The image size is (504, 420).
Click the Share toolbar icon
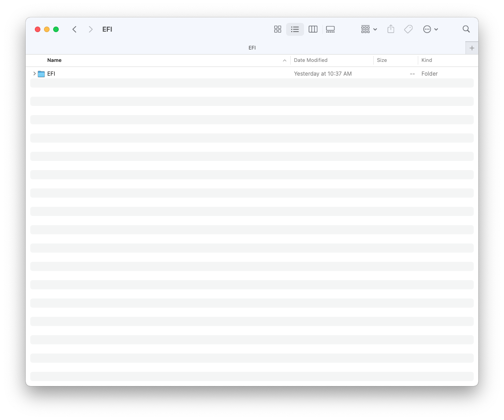pos(391,29)
